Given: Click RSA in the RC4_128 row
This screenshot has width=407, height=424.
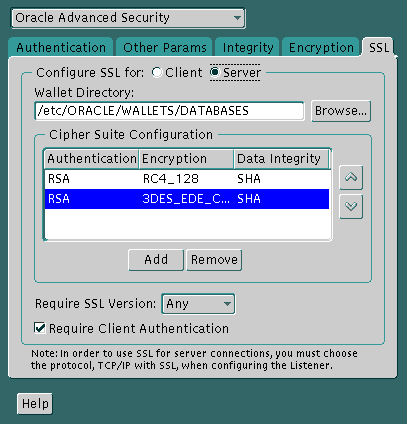Looking at the screenshot, I should tap(59, 179).
